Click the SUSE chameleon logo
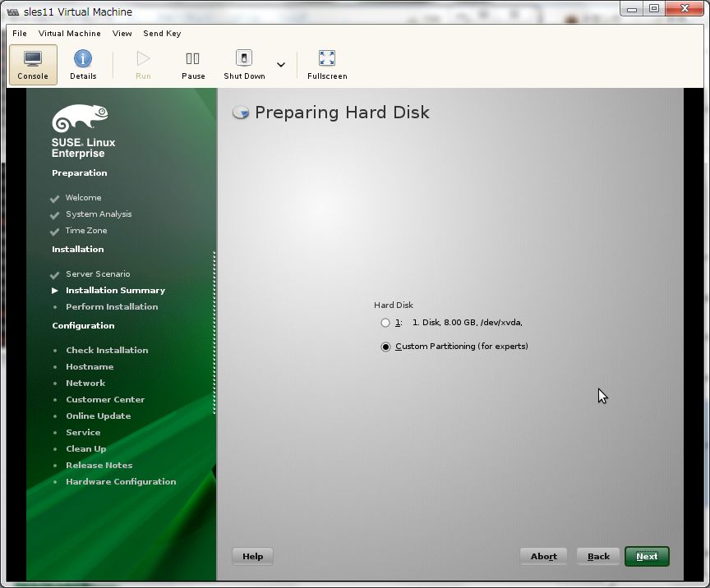The image size is (710, 588). (x=81, y=118)
